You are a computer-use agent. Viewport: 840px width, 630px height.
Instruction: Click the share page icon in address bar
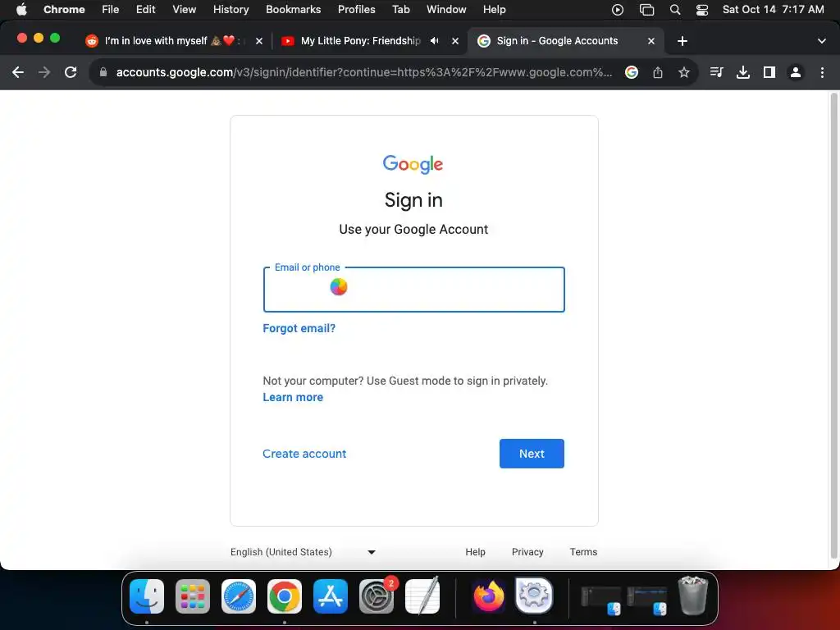658,72
